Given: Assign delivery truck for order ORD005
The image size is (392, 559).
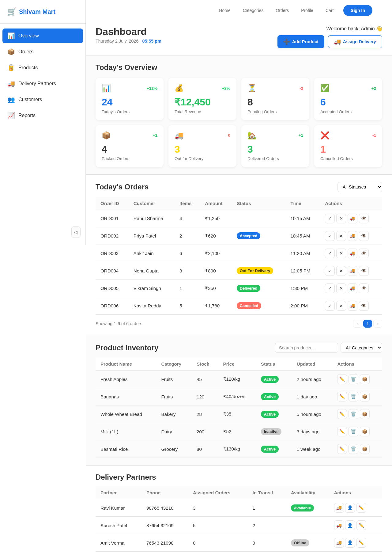Looking at the screenshot, I should [352, 288].
